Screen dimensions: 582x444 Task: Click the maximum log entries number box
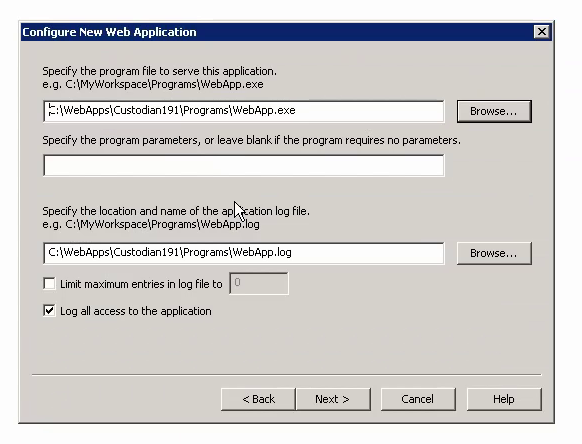click(259, 283)
